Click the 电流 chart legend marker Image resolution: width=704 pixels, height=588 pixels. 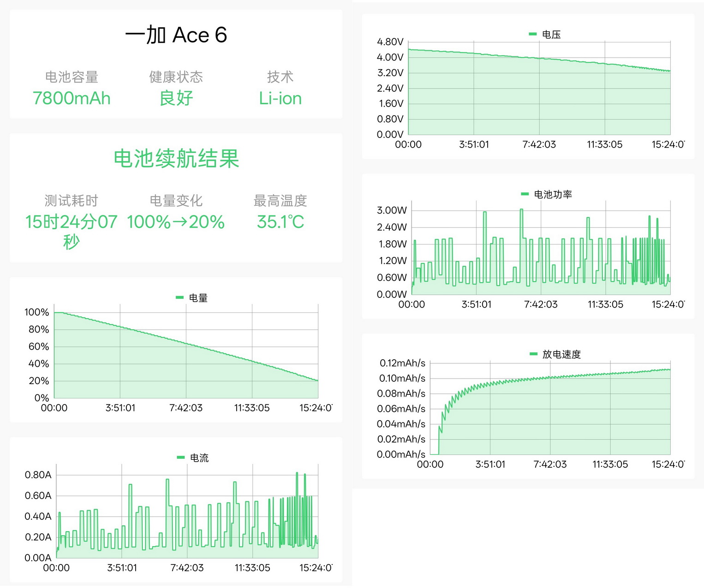pos(180,457)
